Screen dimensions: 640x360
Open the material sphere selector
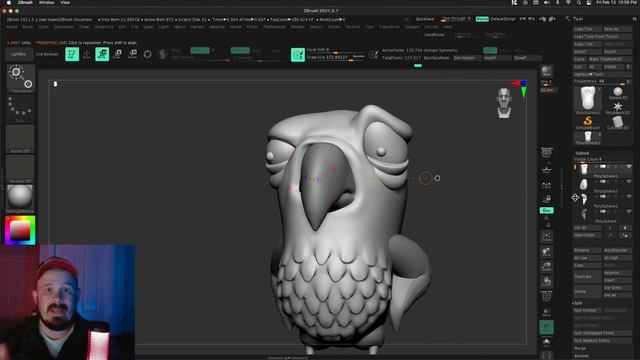click(20, 198)
